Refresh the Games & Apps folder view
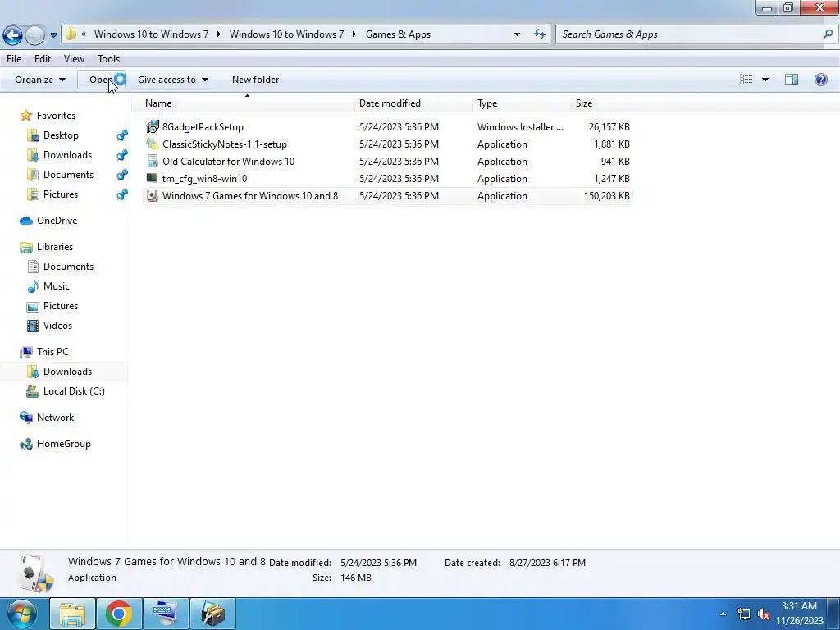Image resolution: width=840 pixels, height=630 pixels. point(540,34)
